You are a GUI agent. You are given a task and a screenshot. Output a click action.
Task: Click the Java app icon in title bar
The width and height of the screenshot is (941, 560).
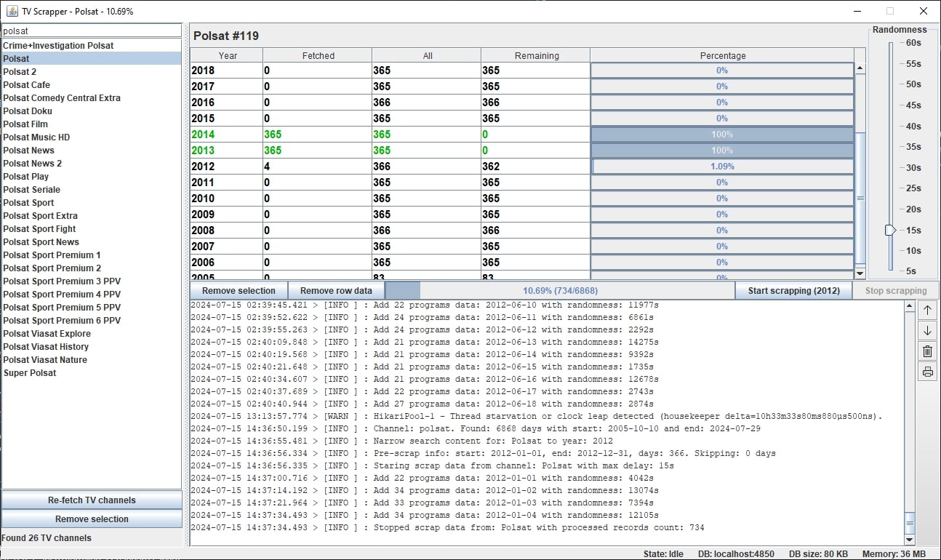tap(12, 11)
